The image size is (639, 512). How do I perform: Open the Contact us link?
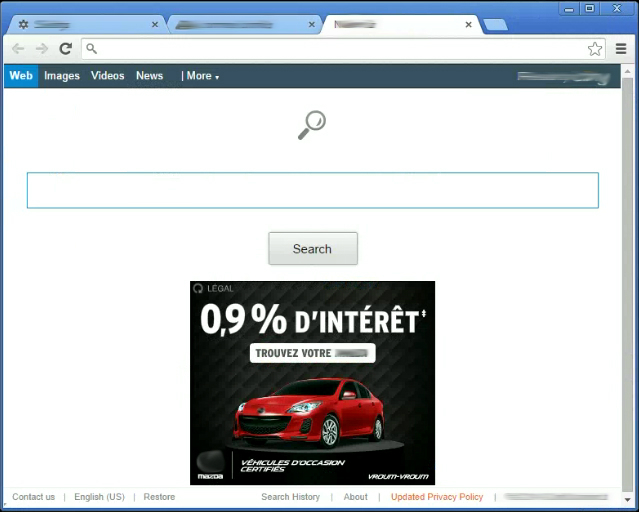[33, 497]
